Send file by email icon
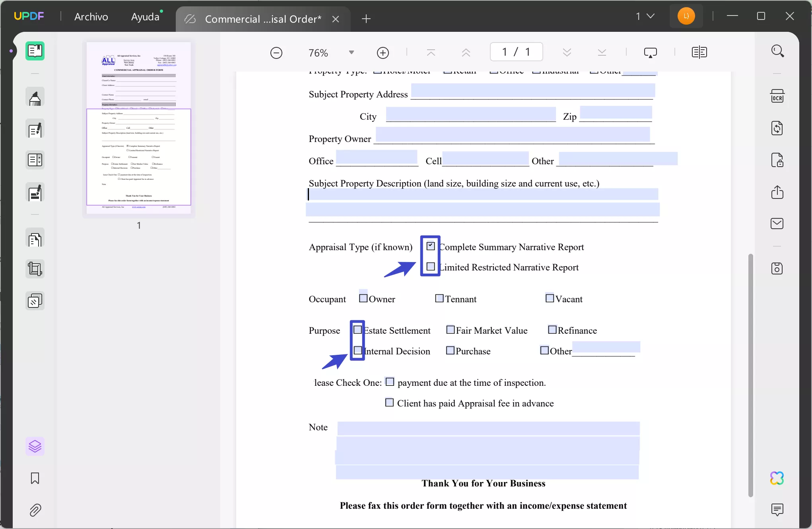 click(x=777, y=224)
